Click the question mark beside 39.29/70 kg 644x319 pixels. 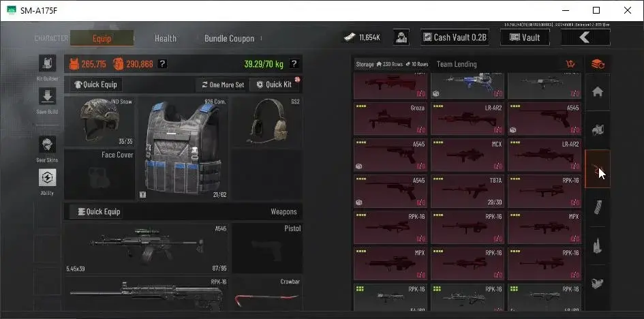(294, 64)
